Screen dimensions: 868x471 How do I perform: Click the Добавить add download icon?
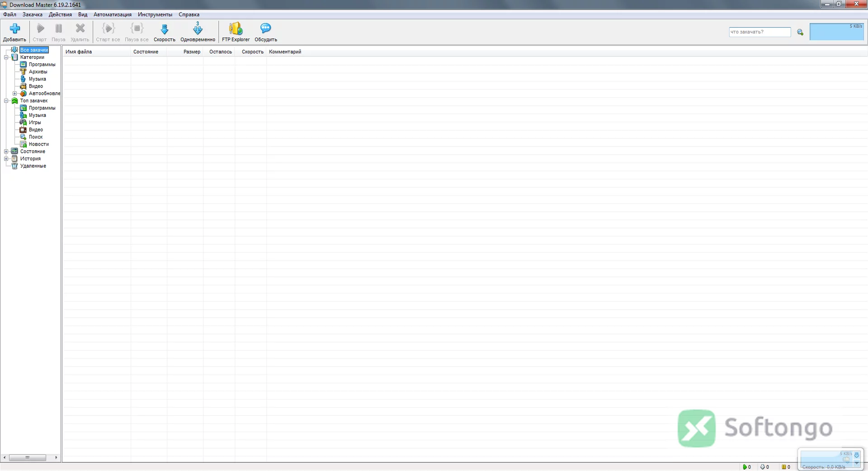click(x=14, y=29)
